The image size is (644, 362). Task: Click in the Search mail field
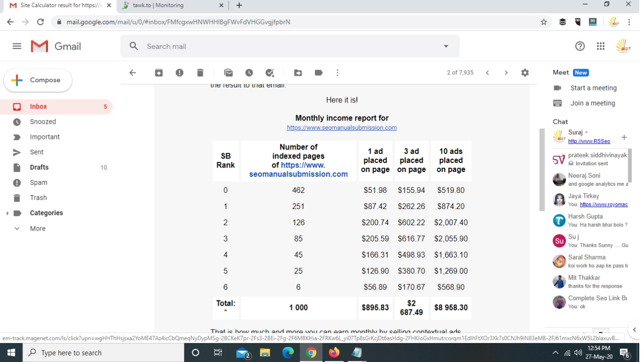[290, 46]
